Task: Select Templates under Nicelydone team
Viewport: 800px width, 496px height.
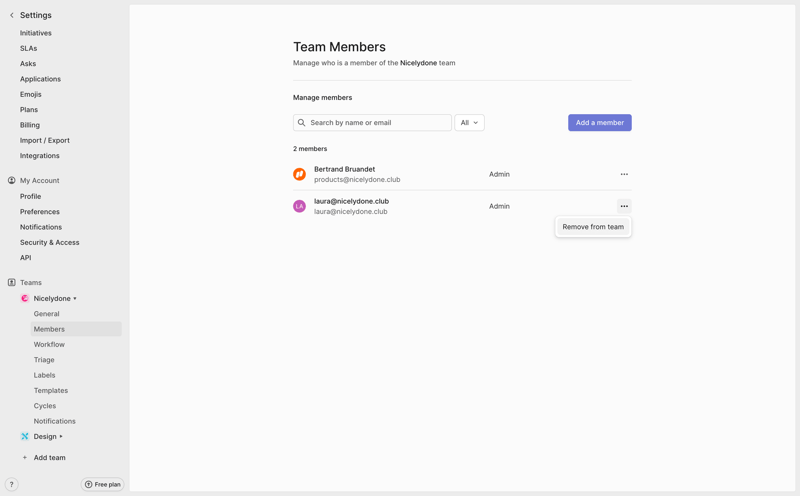Action: coord(51,390)
